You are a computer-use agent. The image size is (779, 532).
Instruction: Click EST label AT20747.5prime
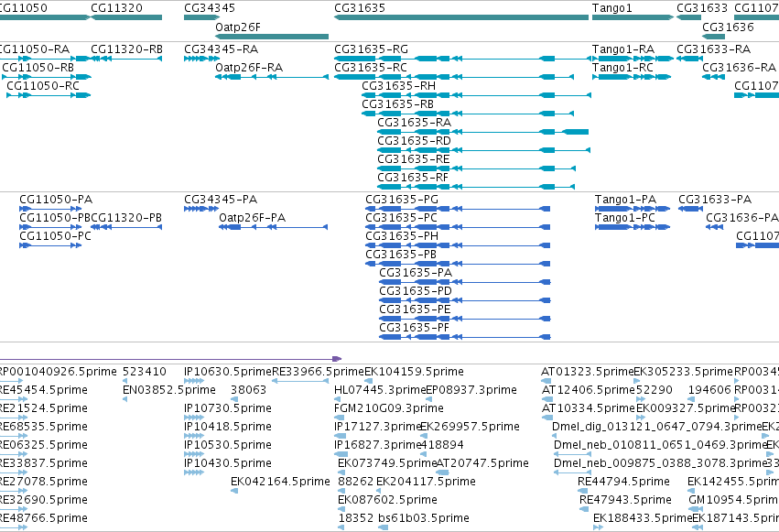pos(482,463)
